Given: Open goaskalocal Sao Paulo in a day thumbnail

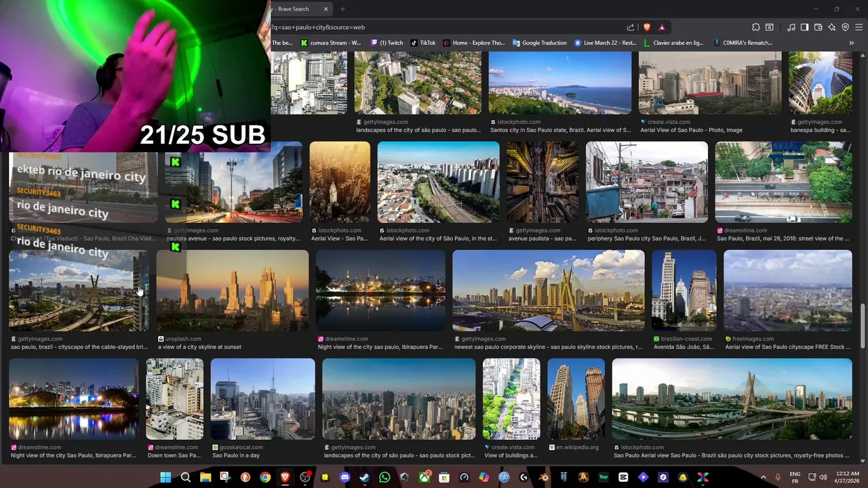Looking at the screenshot, I should tap(262, 399).
